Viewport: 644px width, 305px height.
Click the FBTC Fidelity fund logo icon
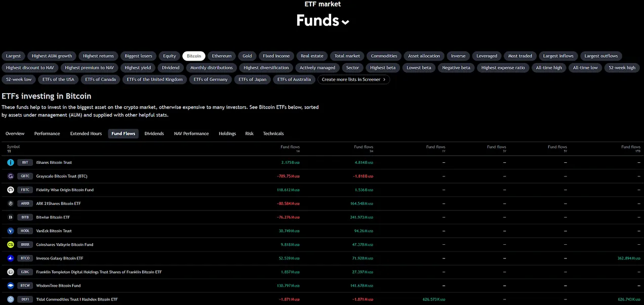tap(11, 190)
